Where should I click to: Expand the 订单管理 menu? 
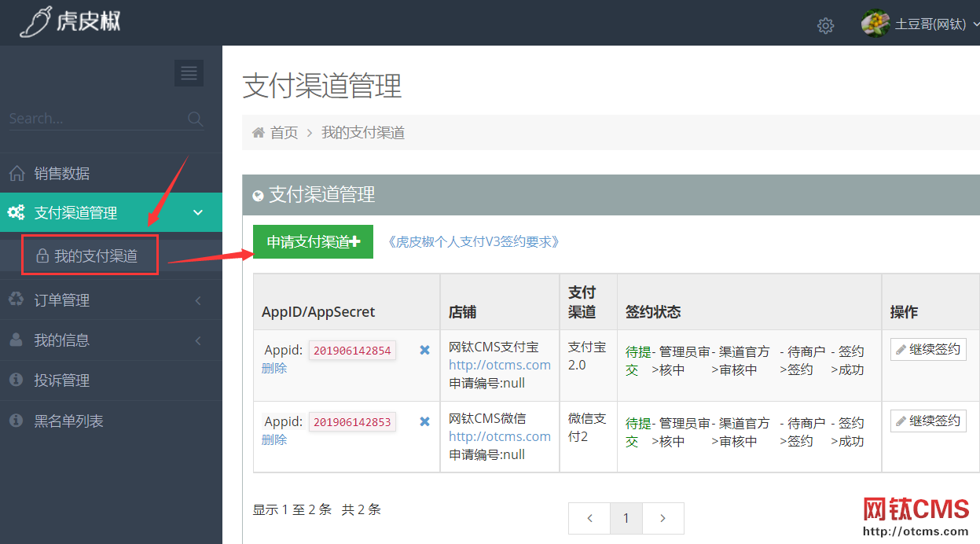pos(196,300)
